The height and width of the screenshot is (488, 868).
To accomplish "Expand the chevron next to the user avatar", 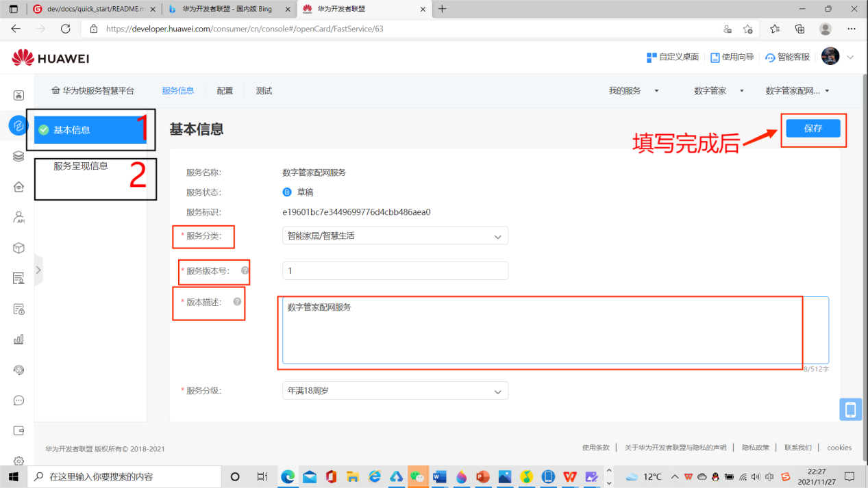I will pyautogui.click(x=850, y=57).
